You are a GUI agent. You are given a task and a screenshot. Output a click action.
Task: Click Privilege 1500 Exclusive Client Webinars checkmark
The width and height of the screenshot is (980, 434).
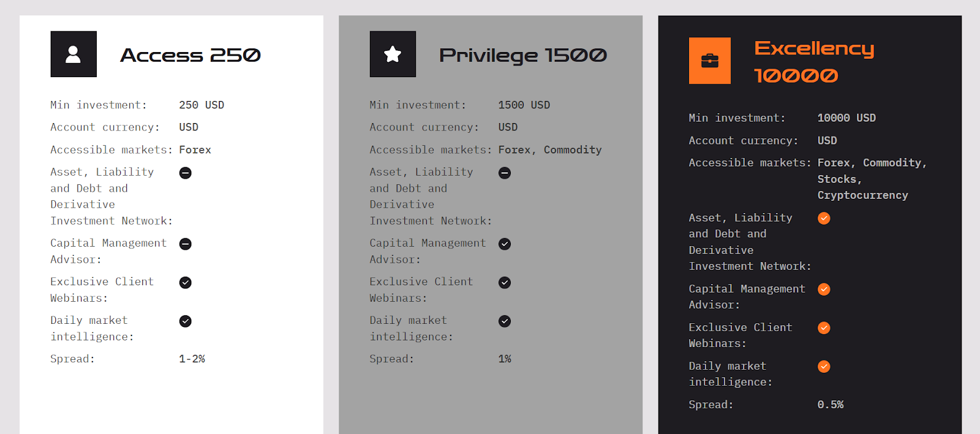click(505, 283)
